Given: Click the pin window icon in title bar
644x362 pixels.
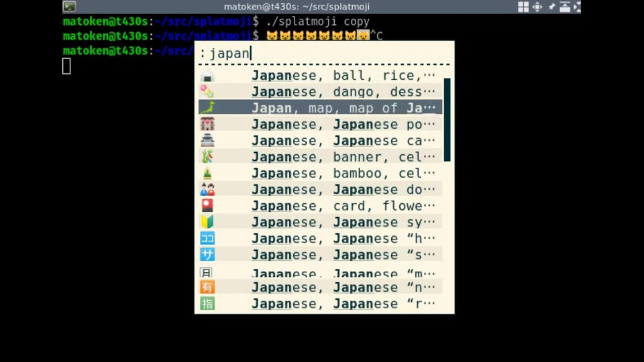Looking at the screenshot, I should click(x=551, y=7).
